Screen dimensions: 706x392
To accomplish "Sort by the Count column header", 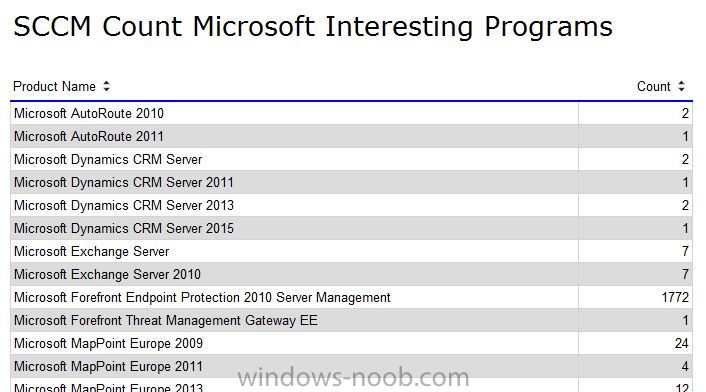I will click(x=653, y=86).
